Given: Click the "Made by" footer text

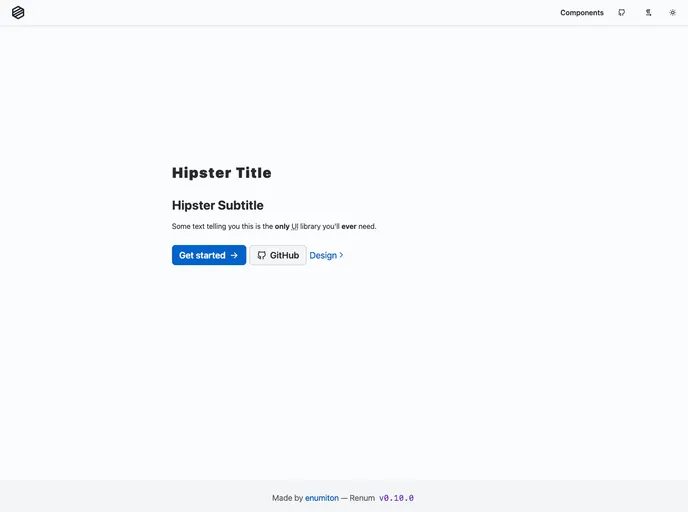Looking at the screenshot, I should [287, 498].
